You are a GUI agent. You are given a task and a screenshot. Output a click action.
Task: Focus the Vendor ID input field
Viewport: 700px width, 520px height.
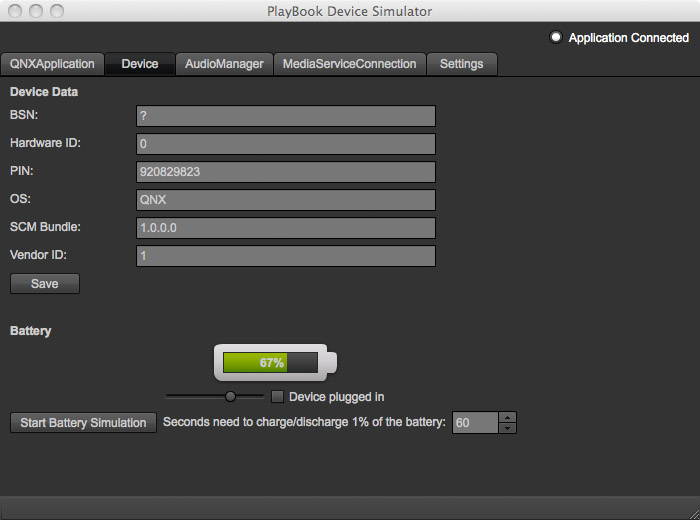[286, 256]
